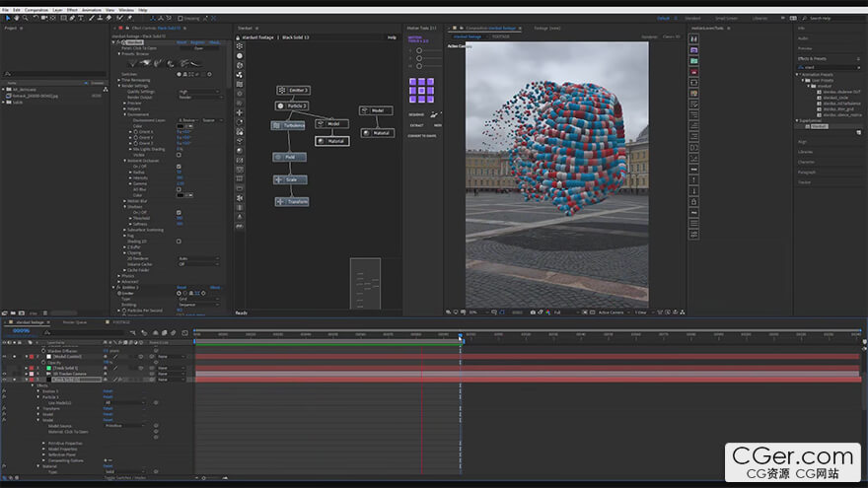Image resolution: width=868 pixels, height=488 pixels.
Task: Select the Hand tool in the toolbar
Action: pyautogui.click(x=17, y=17)
